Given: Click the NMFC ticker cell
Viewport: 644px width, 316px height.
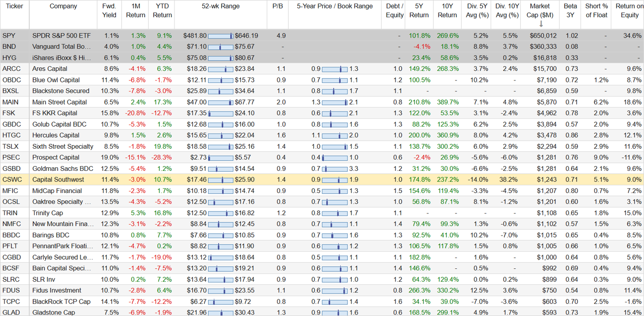Looking at the screenshot, I should coord(12,224).
